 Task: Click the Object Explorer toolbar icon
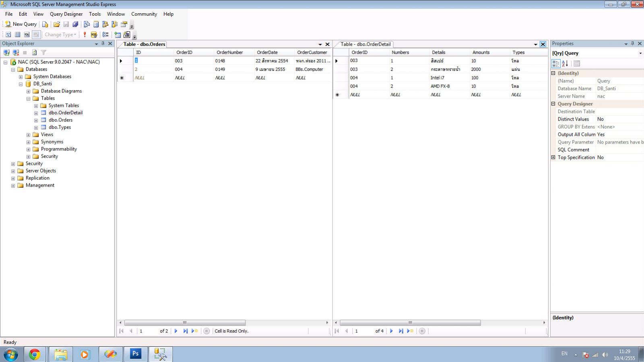105,24
